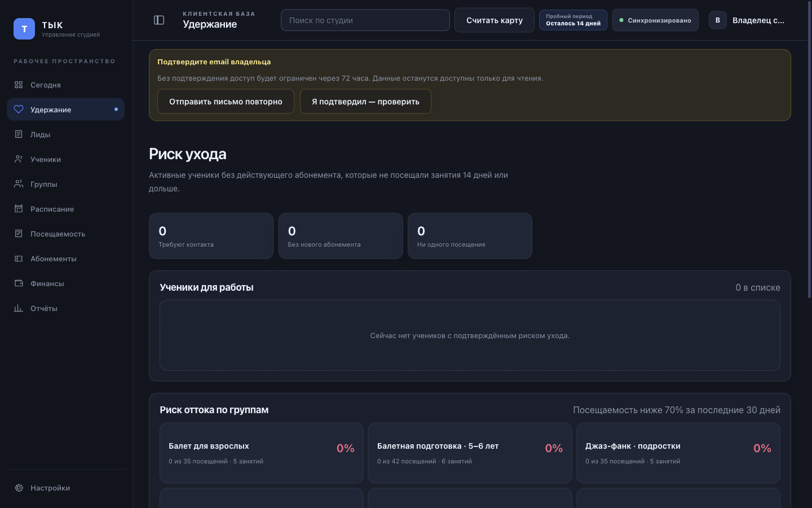Focus the Поиск по студии search field

365,20
